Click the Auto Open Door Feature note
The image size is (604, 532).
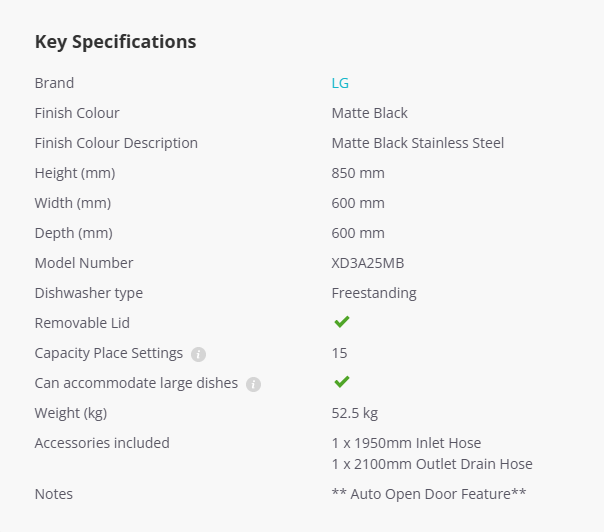pyautogui.click(x=429, y=494)
